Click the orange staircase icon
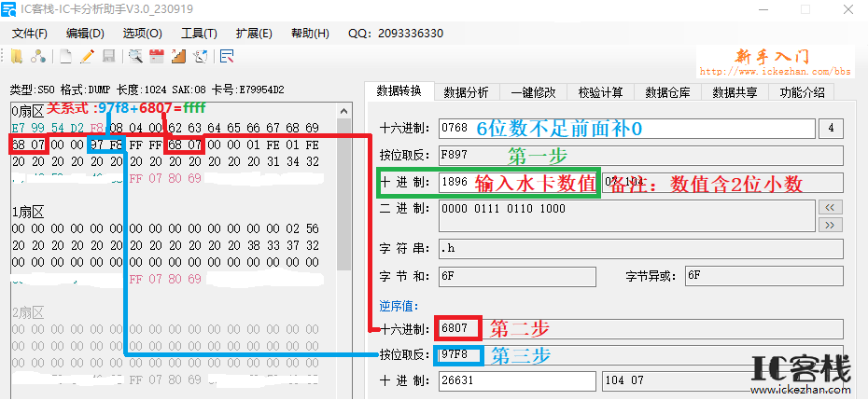868x400 pixels. click(177, 56)
